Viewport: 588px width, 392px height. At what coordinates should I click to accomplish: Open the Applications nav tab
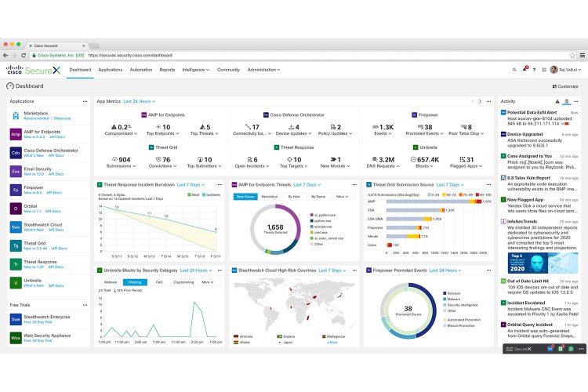click(x=111, y=70)
